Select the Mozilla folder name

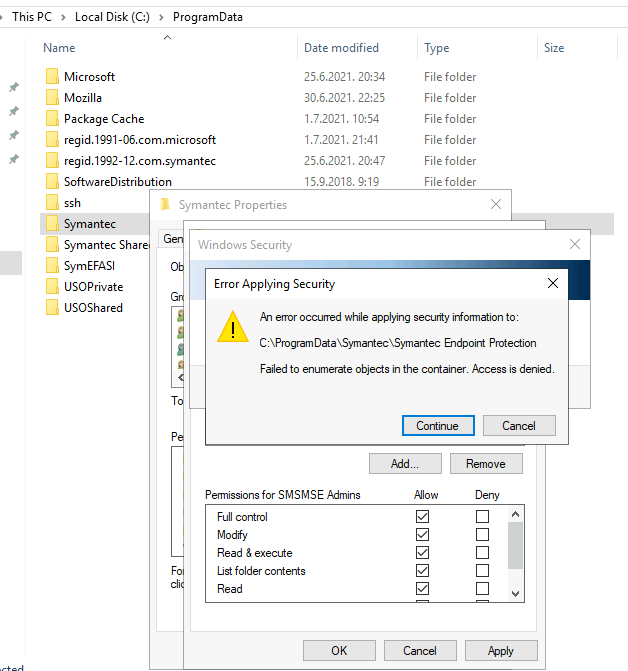pyautogui.click(x=83, y=98)
